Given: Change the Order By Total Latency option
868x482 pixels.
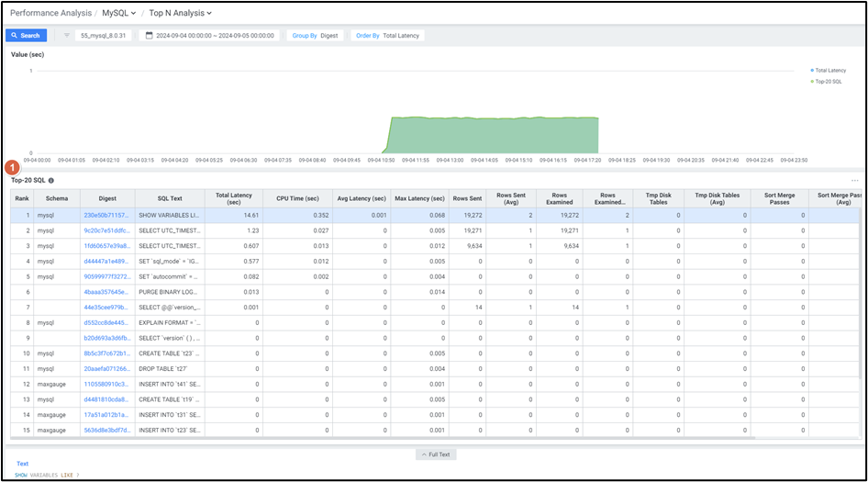Looking at the screenshot, I should [x=387, y=36].
